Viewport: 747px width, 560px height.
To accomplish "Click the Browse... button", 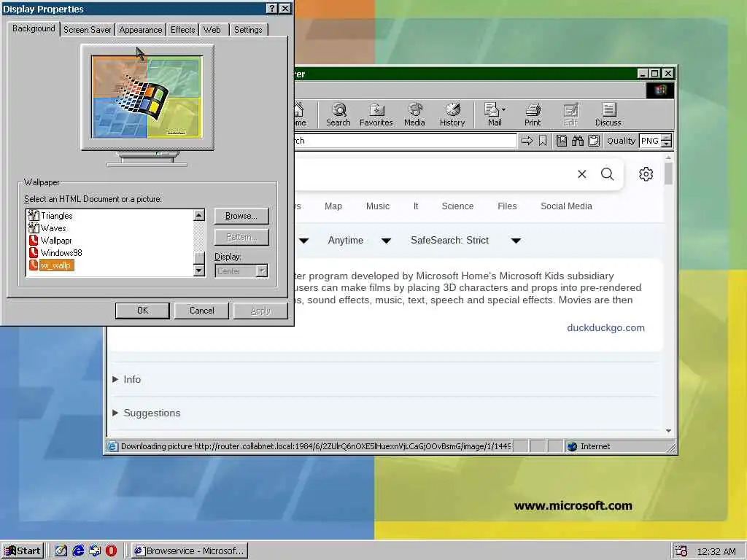I will 241,216.
